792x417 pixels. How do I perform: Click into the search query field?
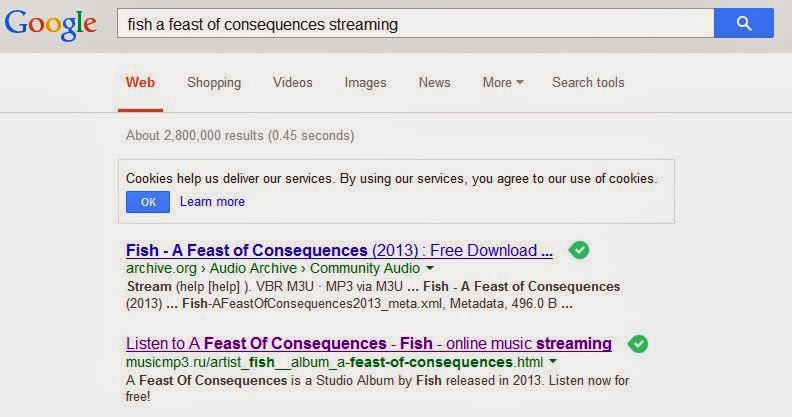pyautogui.click(x=416, y=23)
